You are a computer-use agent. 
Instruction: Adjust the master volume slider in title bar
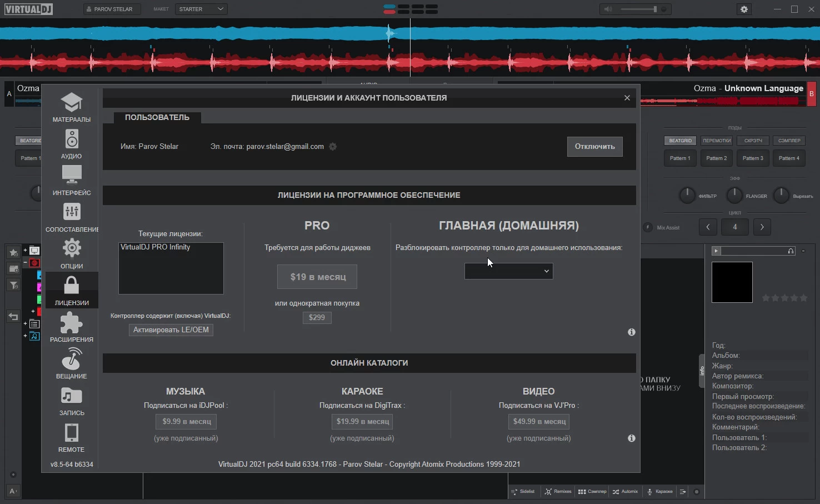click(x=639, y=9)
